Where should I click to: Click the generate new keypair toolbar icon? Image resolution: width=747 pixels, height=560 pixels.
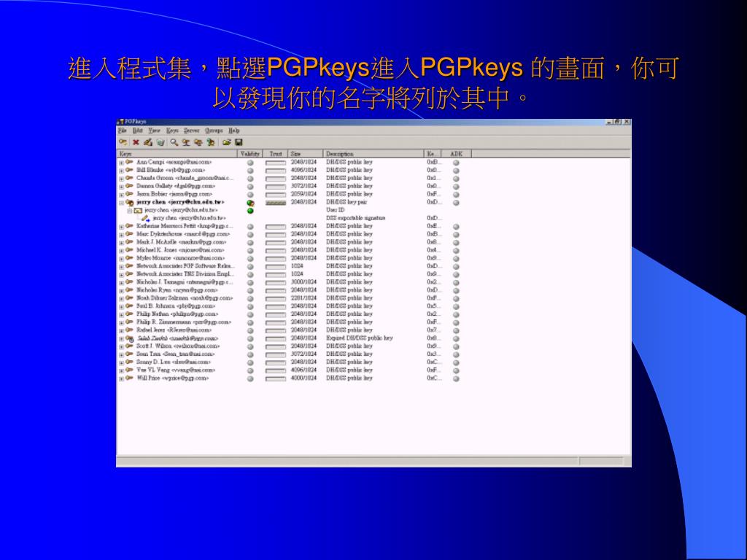pos(123,142)
